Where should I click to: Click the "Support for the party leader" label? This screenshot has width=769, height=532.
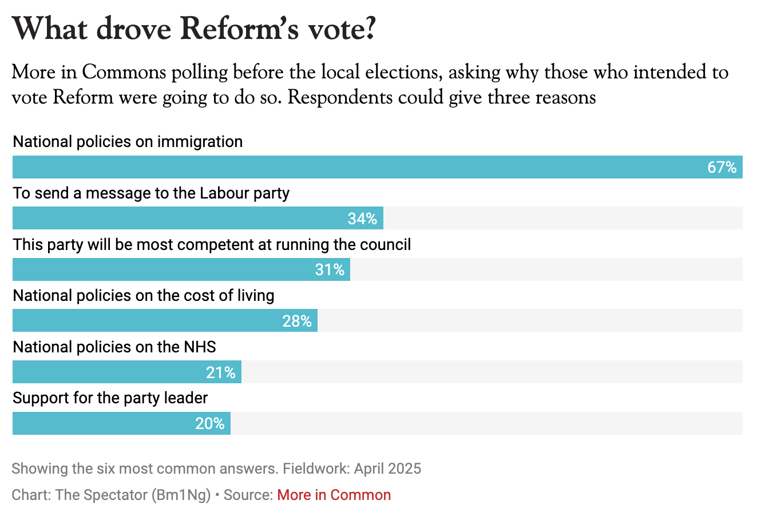[110, 398]
